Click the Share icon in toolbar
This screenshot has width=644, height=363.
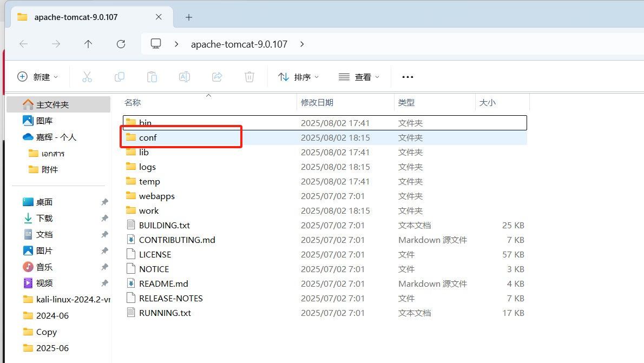[x=217, y=77]
